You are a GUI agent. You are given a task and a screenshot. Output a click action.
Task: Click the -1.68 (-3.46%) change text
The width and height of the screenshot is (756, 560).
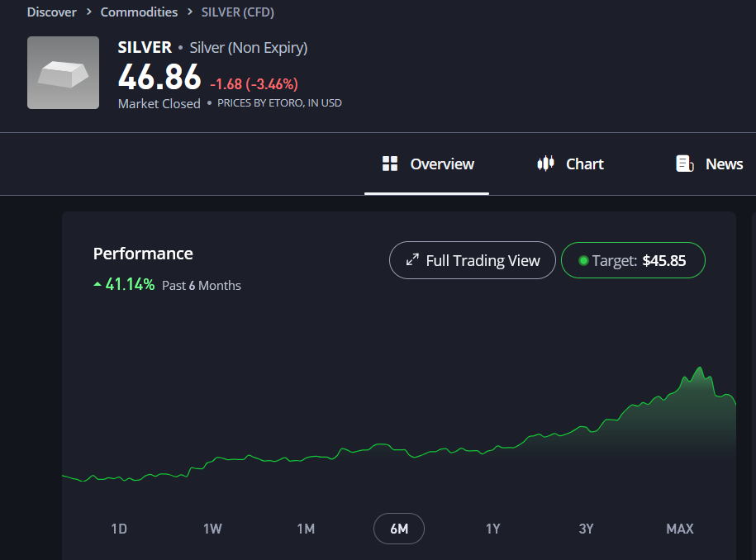click(254, 84)
